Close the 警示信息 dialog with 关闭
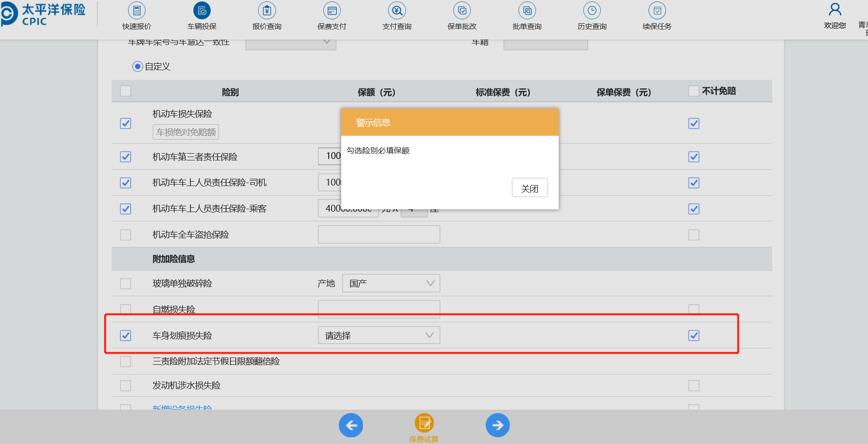Screen dimensions: 868x444 [530, 188]
